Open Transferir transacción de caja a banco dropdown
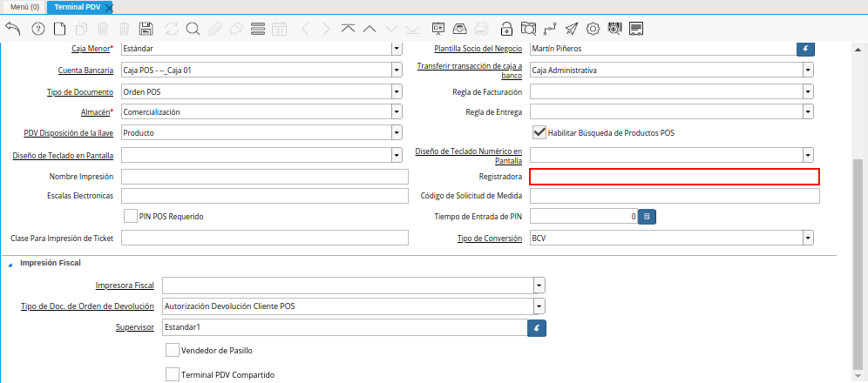This screenshot has width=868, height=383. coord(808,71)
